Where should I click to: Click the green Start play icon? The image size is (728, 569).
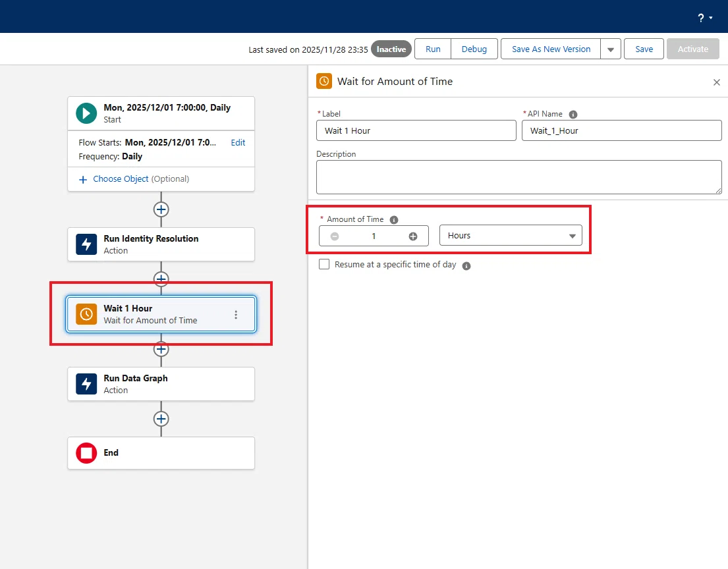point(86,113)
